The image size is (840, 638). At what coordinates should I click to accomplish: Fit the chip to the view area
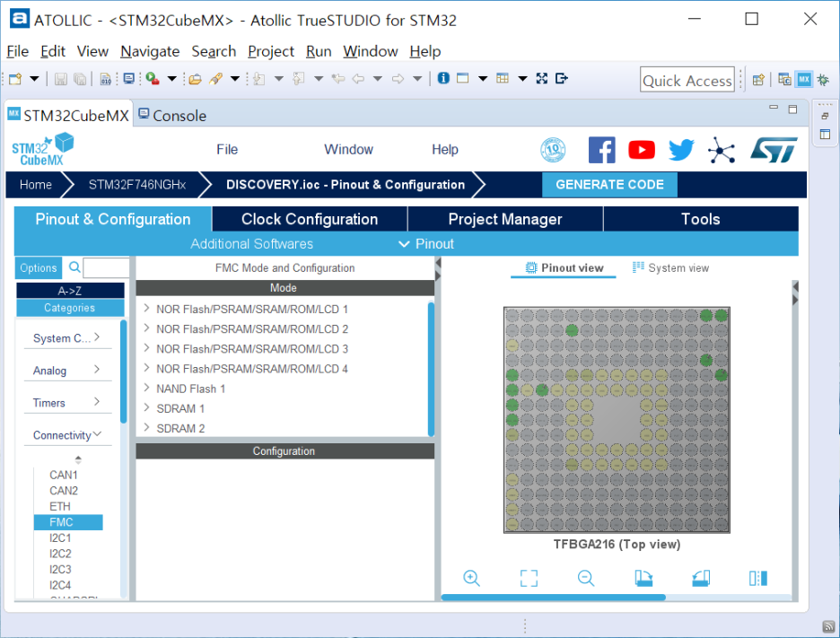(529, 578)
